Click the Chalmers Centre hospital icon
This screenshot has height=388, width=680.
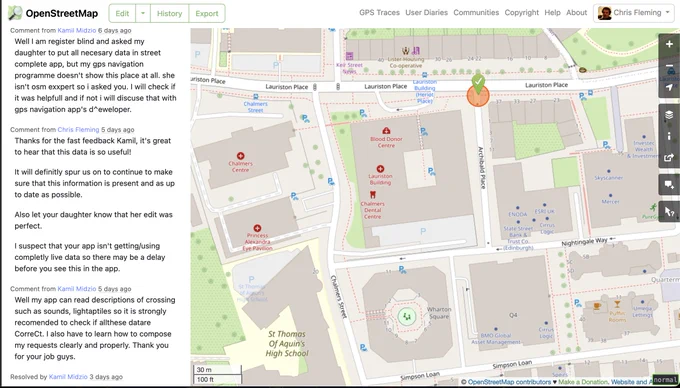[x=240, y=156]
